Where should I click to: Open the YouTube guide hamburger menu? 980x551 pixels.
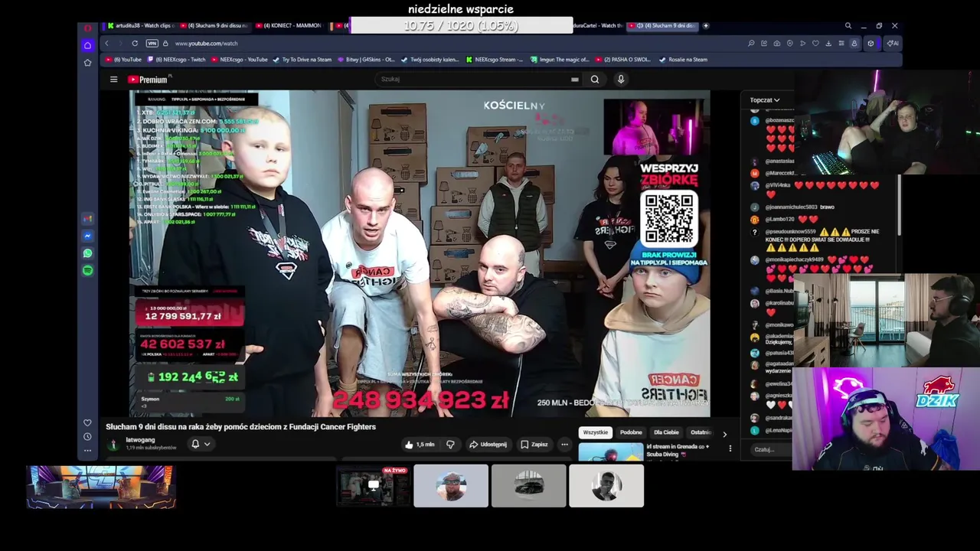[x=113, y=80]
